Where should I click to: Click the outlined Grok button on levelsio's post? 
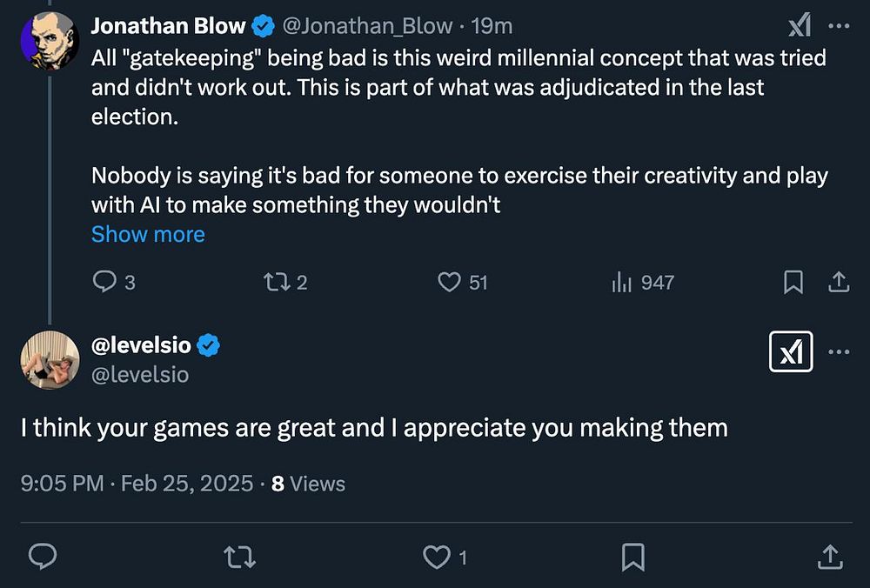tap(792, 351)
